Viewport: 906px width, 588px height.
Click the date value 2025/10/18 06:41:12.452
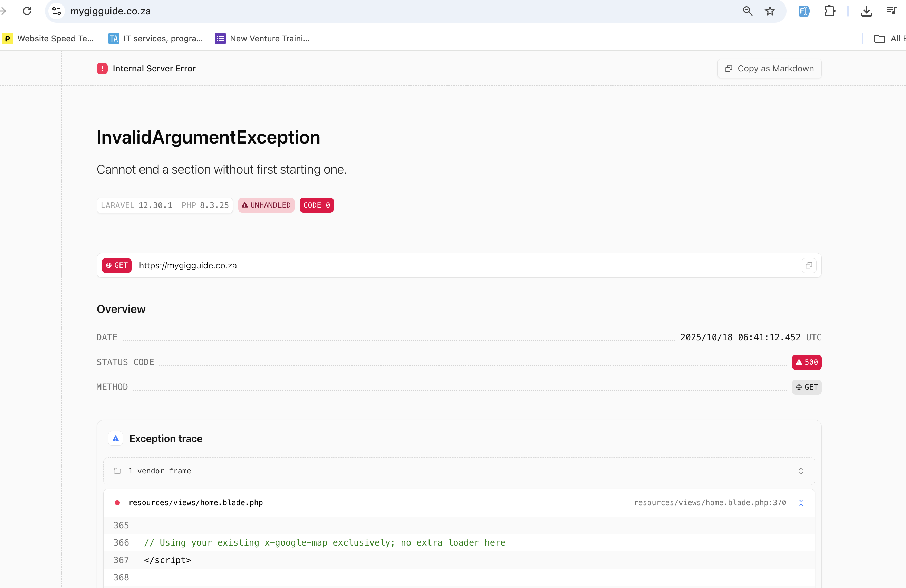pyautogui.click(x=740, y=337)
